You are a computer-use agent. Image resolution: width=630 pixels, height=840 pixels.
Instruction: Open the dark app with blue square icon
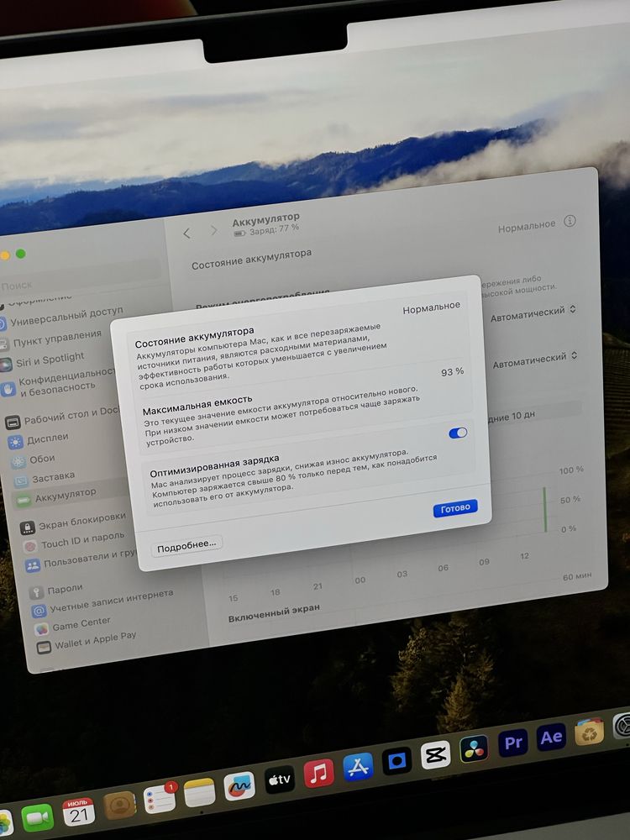397,761
